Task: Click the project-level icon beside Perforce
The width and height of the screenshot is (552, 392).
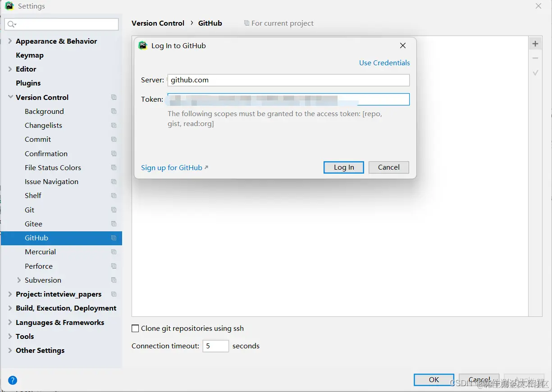Action: 114,266
